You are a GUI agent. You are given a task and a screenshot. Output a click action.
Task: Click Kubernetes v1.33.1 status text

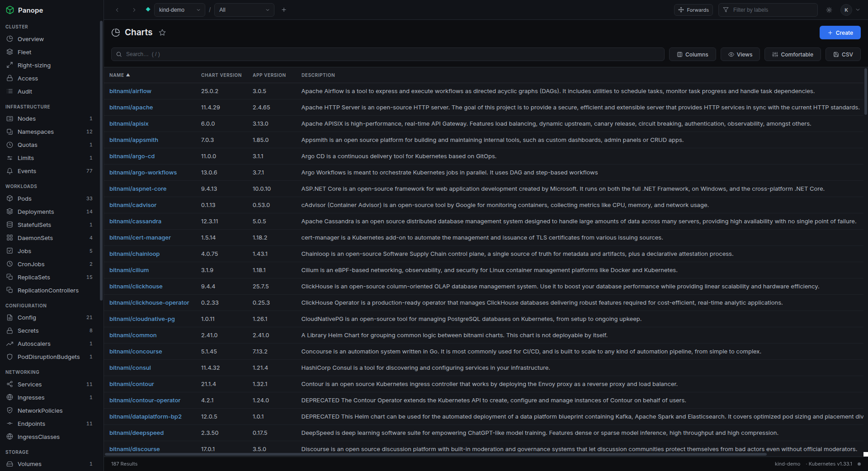(x=830, y=464)
